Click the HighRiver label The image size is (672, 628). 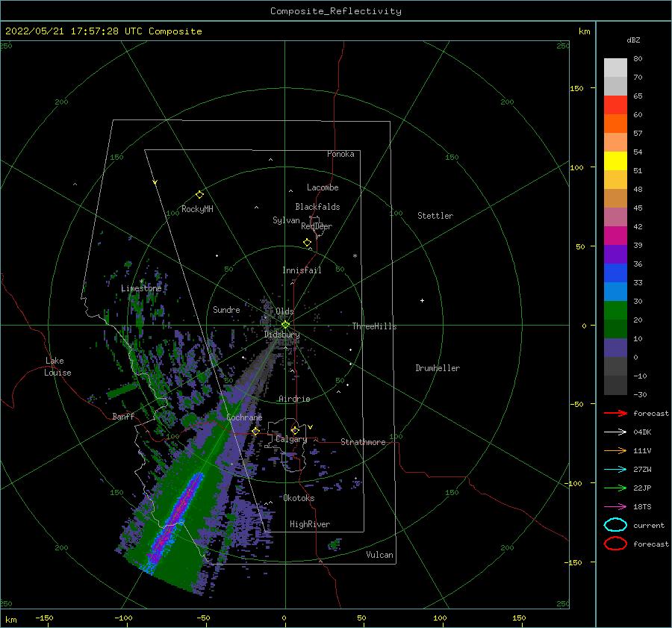310,524
